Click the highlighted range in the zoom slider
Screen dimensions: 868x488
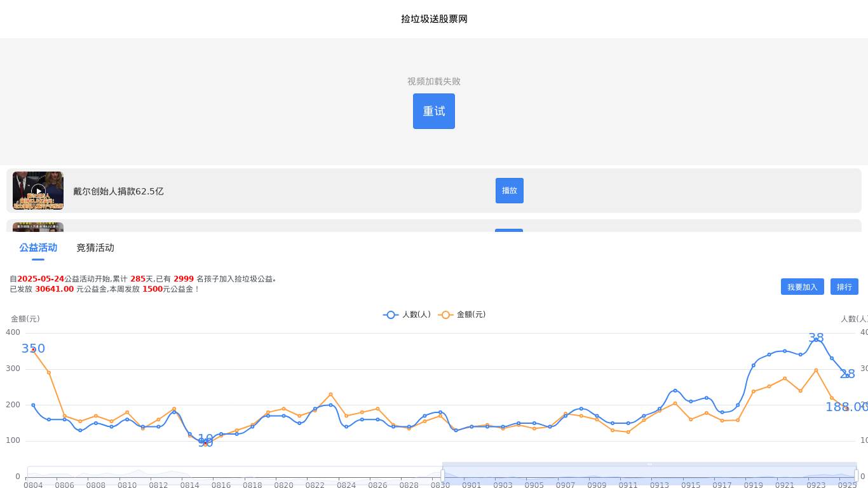click(x=648, y=473)
